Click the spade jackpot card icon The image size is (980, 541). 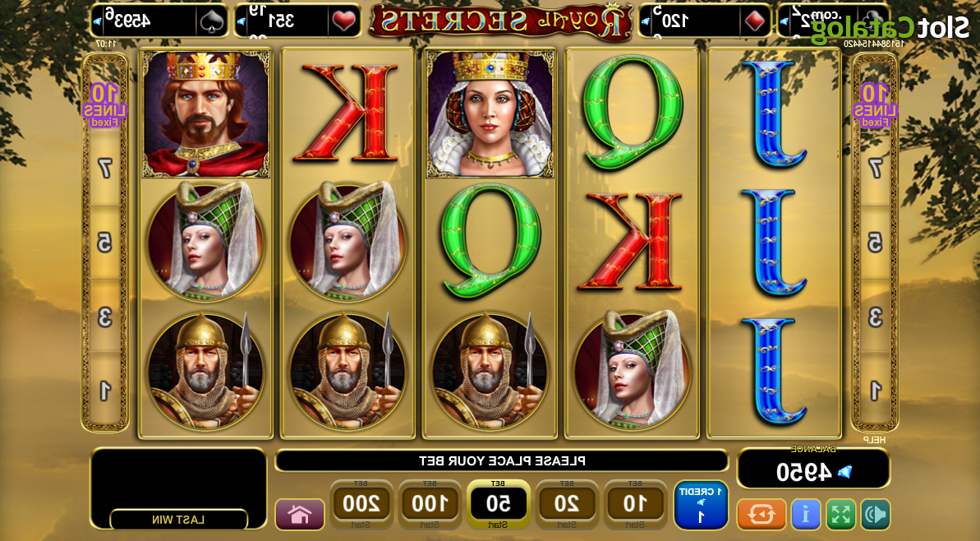coord(212,21)
